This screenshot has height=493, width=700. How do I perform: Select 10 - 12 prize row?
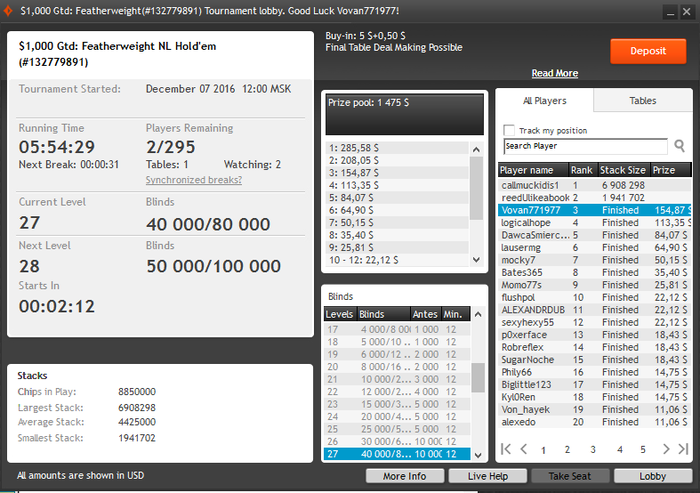click(397, 260)
